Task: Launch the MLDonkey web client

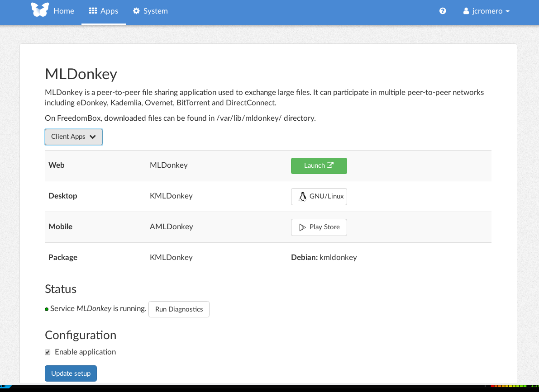Action: coord(319,165)
